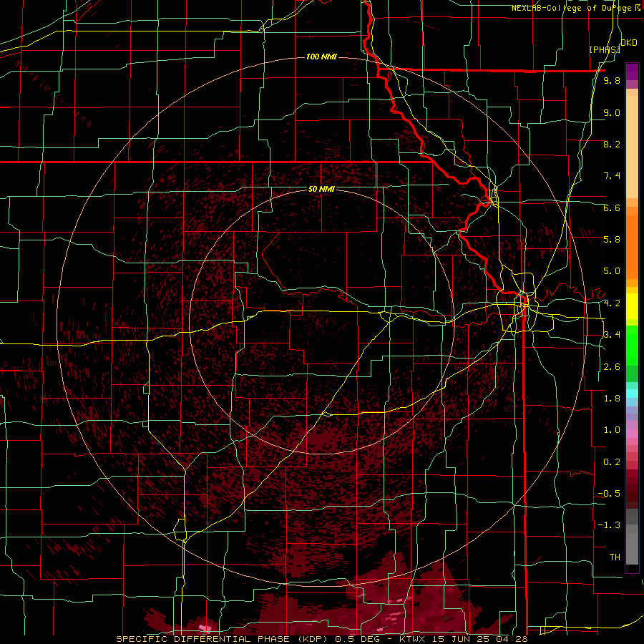Viewport: 644px width, 644px height.
Task: Click the 100 NMI range ring label
Action: pos(321,57)
